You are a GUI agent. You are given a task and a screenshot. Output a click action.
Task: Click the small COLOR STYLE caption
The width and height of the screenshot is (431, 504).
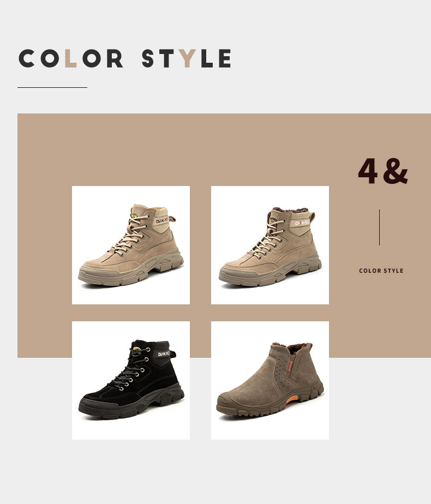point(381,271)
